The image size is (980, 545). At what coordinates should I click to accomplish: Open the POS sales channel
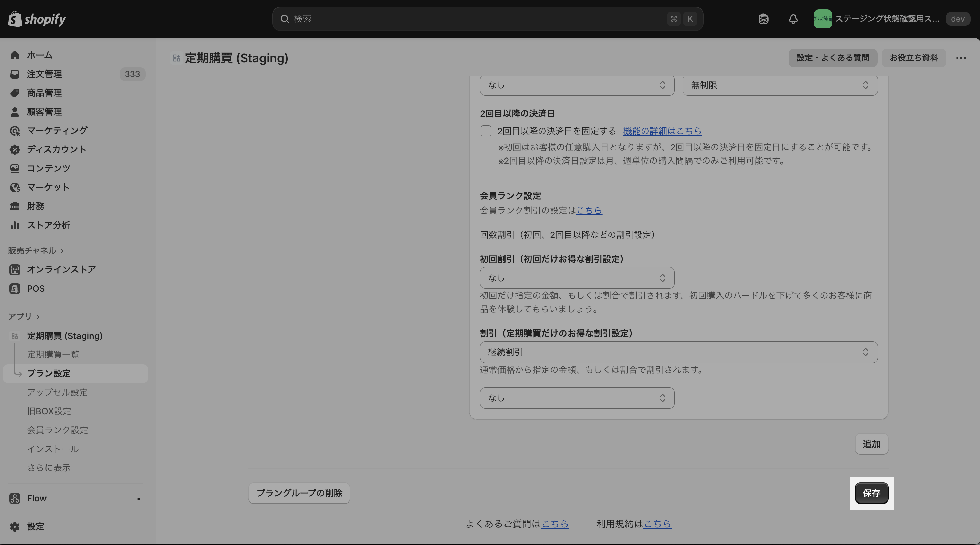point(36,289)
